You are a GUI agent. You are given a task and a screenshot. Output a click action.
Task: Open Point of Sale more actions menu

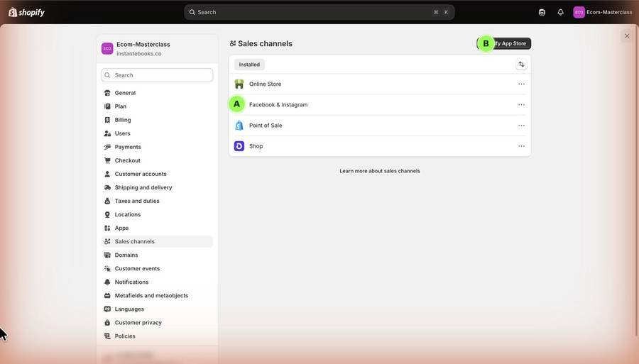point(521,126)
